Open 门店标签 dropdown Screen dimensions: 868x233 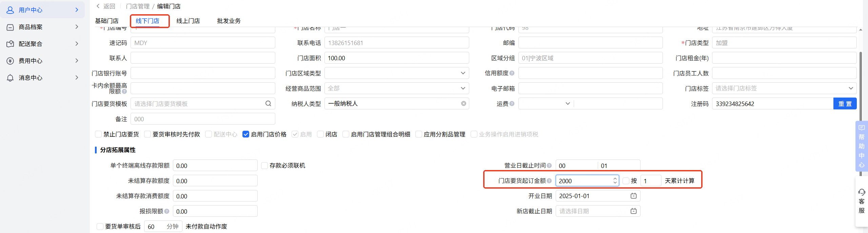(784, 88)
